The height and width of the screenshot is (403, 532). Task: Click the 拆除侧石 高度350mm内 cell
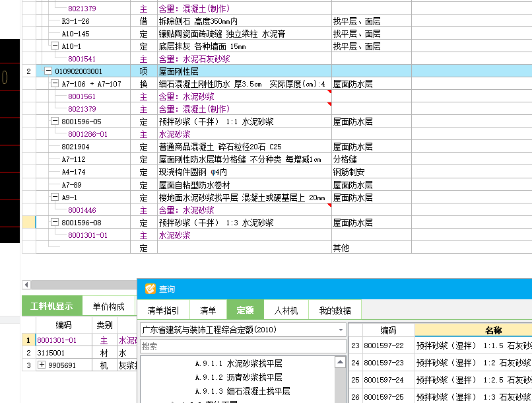click(x=244, y=21)
